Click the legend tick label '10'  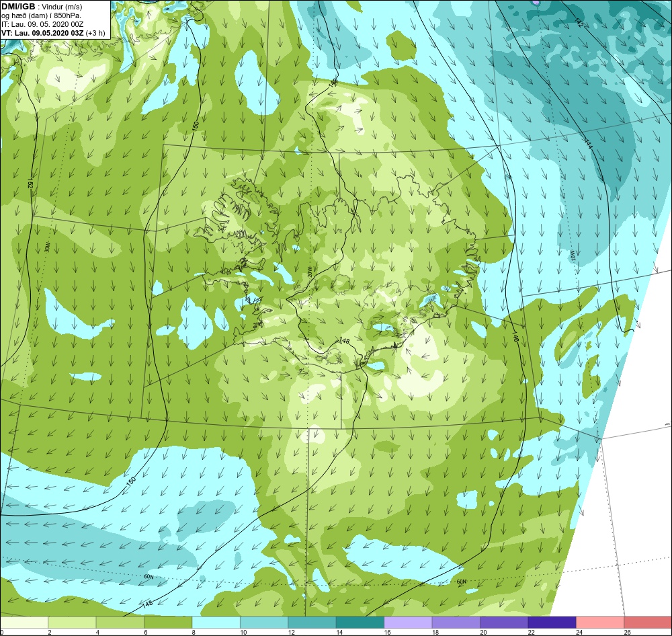click(243, 632)
